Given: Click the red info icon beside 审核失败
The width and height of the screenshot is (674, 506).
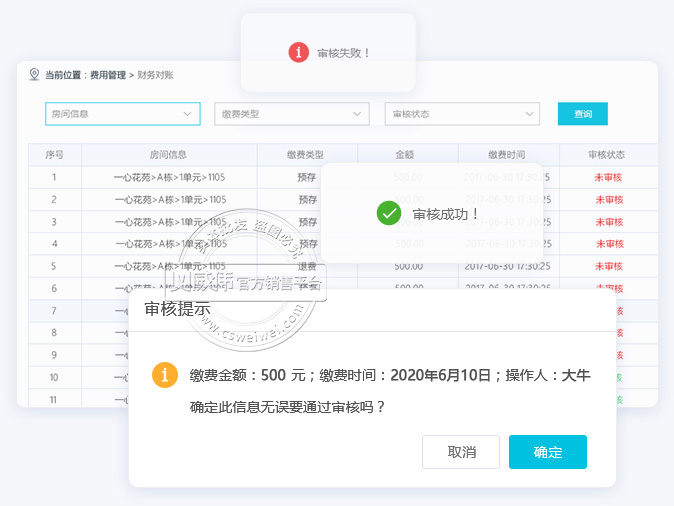Looking at the screenshot, I should pyautogui.click(x=299, y=52).
